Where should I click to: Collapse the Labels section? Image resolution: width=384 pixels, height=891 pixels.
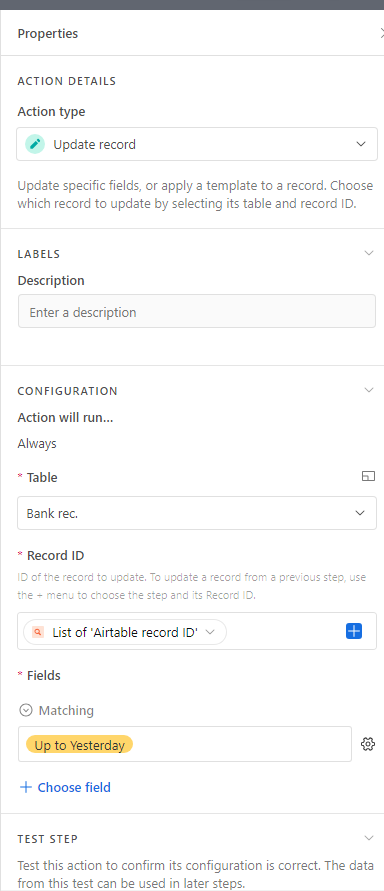tap(369, 253)
